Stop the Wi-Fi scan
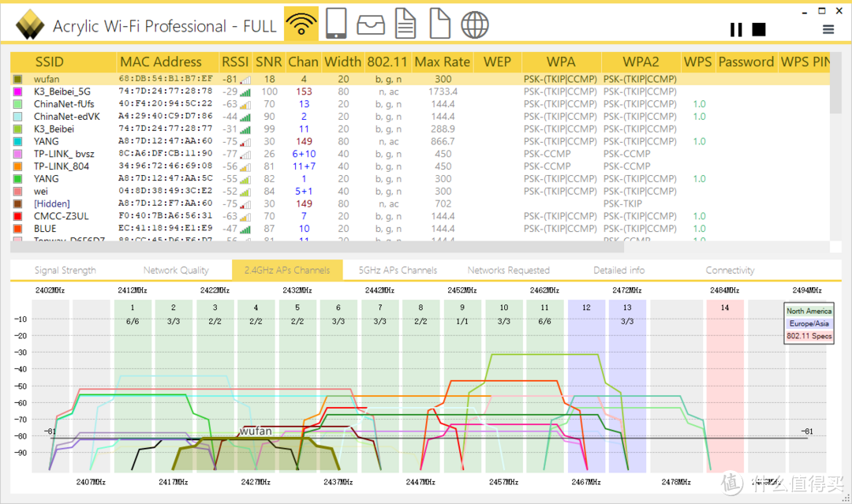The image size is (852, 504). [759, 29]
